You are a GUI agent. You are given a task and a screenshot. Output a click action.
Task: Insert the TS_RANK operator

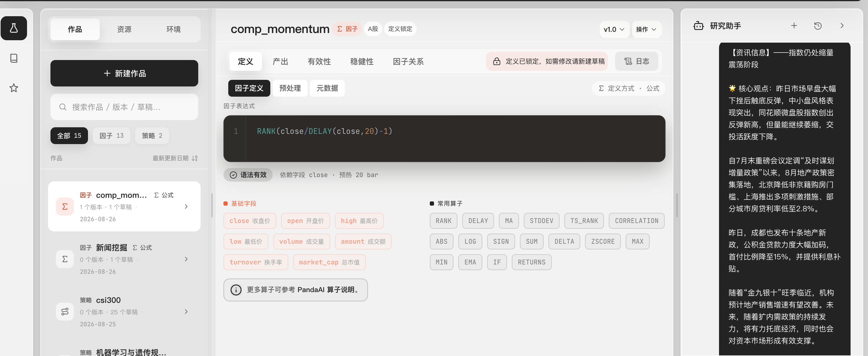coord(584,221)
